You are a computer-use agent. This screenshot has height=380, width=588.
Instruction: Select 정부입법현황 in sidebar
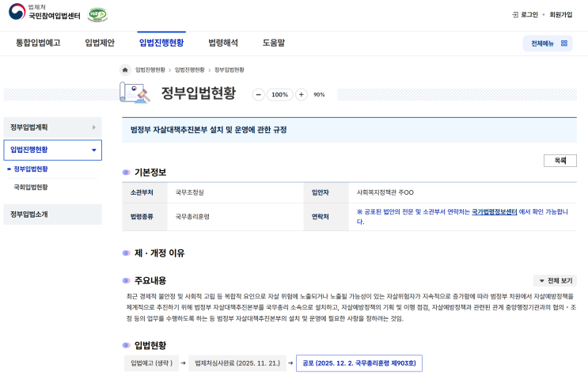point(31,169)
